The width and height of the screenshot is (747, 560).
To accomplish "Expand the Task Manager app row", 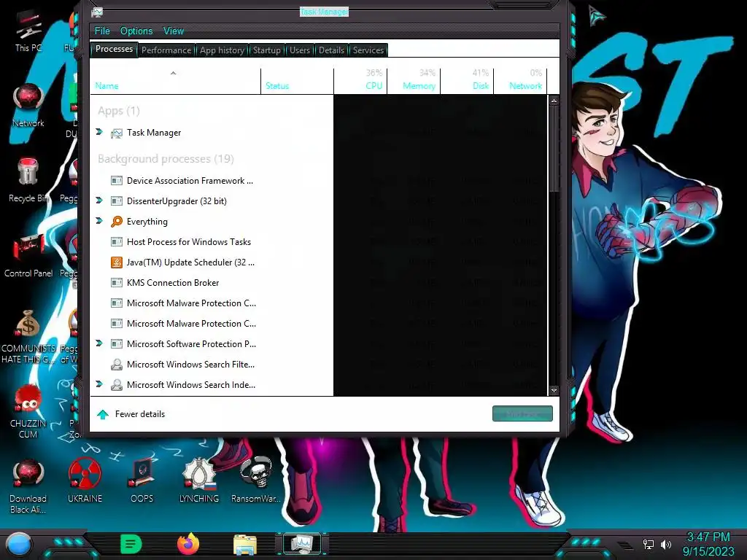I will (x=99, y=132).
